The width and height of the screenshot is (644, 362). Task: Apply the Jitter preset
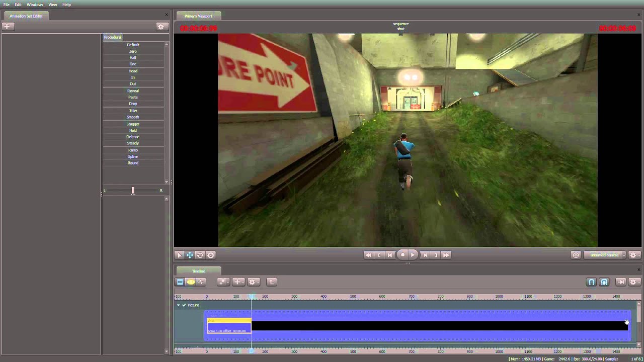[133, 111]
